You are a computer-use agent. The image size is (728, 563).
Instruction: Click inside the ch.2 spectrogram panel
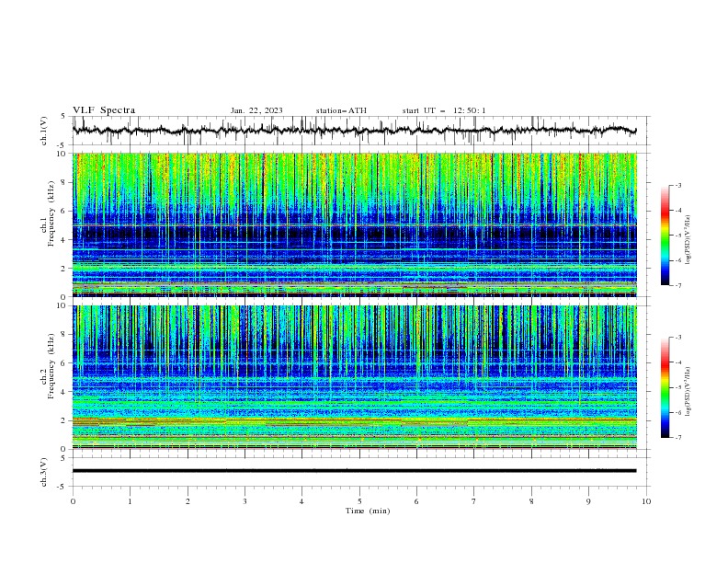(354, 377)
